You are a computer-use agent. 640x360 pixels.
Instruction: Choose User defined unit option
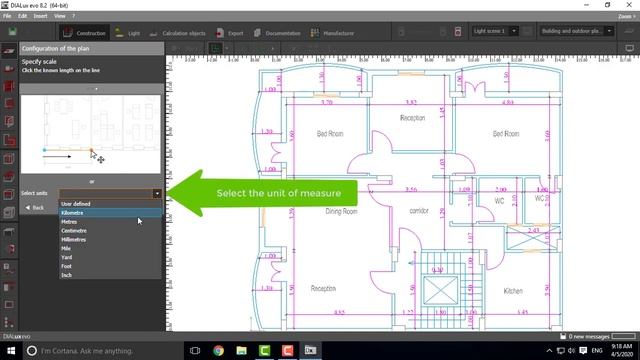(x=110, y=204)
